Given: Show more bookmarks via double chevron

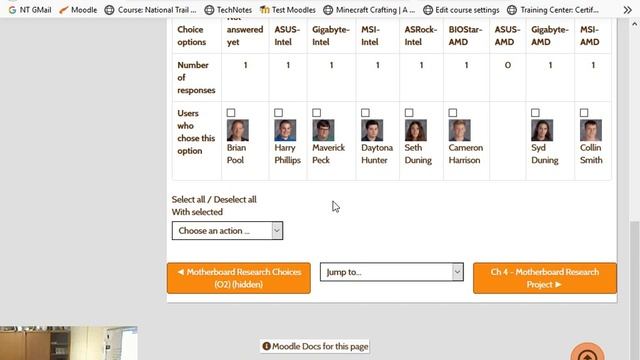Looking at the screenshot, I should click(627, 10).
